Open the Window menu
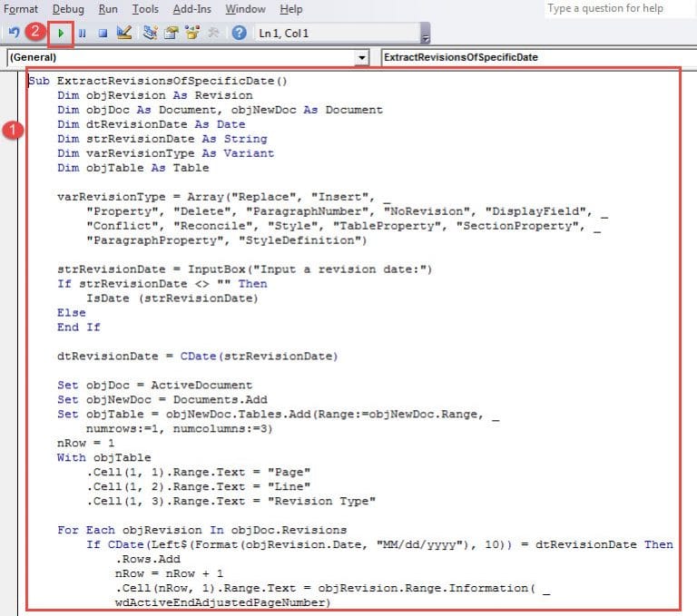Image resolution: width=697 pixels, height=616 pixels. tap(245, 9)
